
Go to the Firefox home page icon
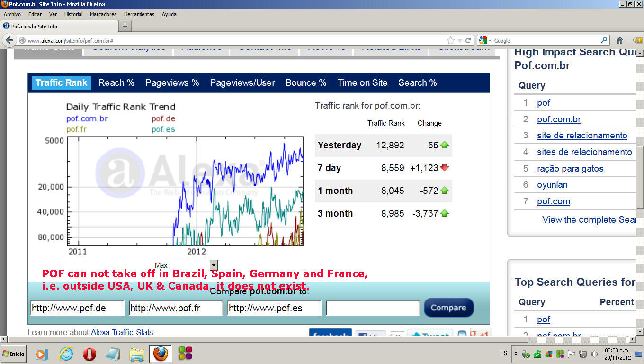tap(619, 40)
